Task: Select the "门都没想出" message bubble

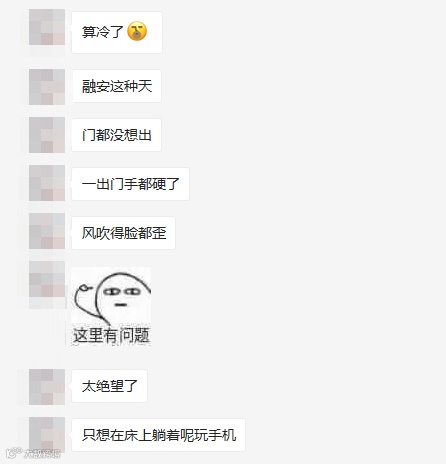Action: click(x=116, y=135)
